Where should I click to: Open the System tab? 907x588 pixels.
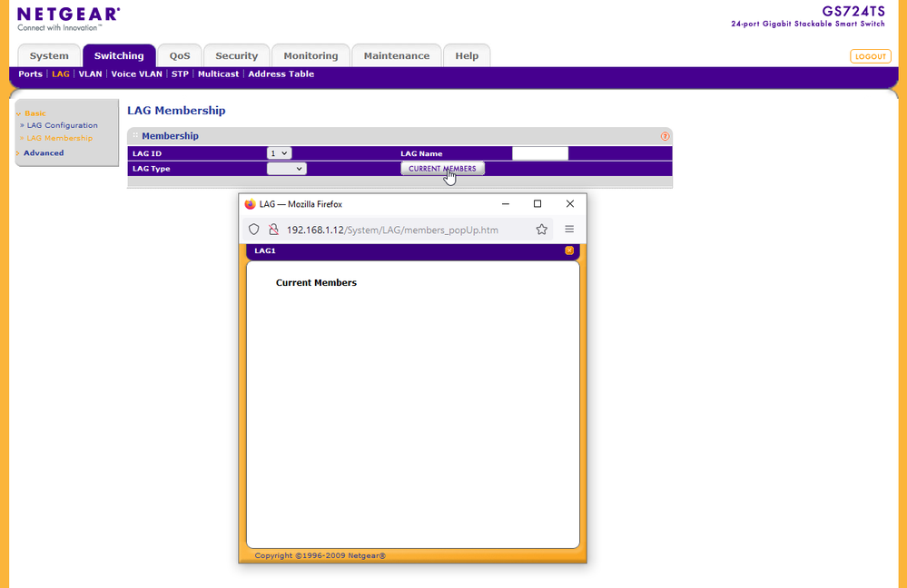click(49, 56)
